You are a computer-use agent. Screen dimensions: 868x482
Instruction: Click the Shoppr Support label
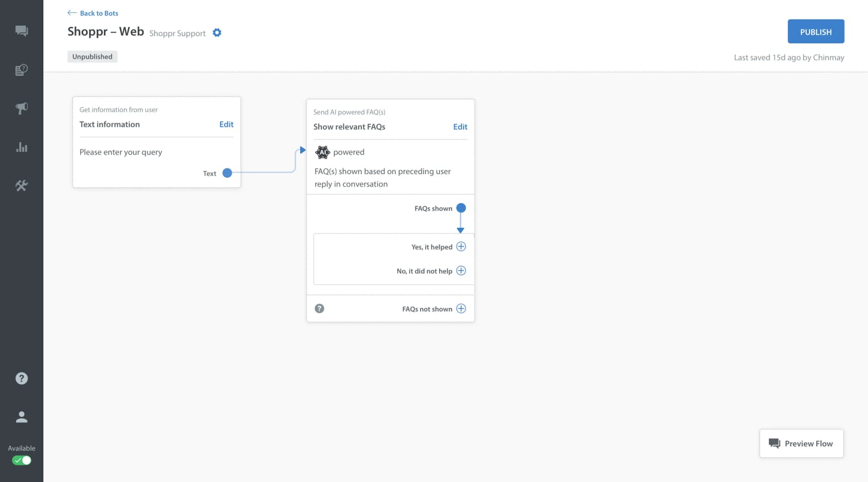[177, 34]
